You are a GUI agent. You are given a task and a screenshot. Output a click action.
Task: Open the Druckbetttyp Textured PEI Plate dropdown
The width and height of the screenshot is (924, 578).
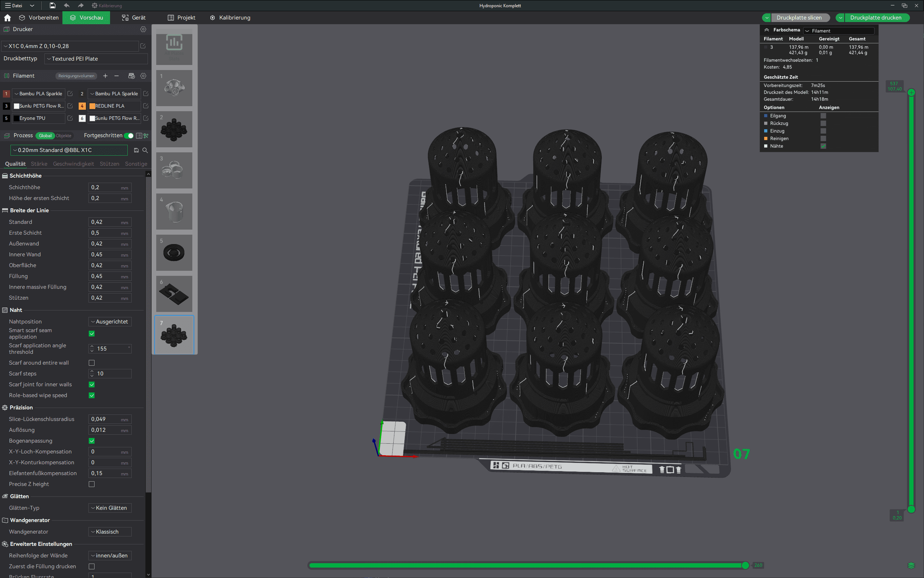(96, 59)
